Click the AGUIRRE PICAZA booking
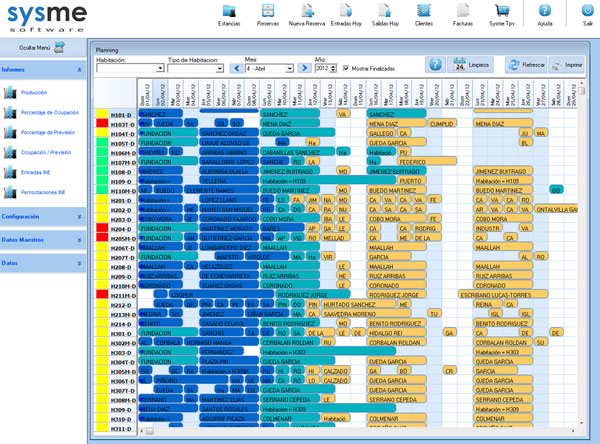This screenshot has height=444, width=600. tap(229, 419)
